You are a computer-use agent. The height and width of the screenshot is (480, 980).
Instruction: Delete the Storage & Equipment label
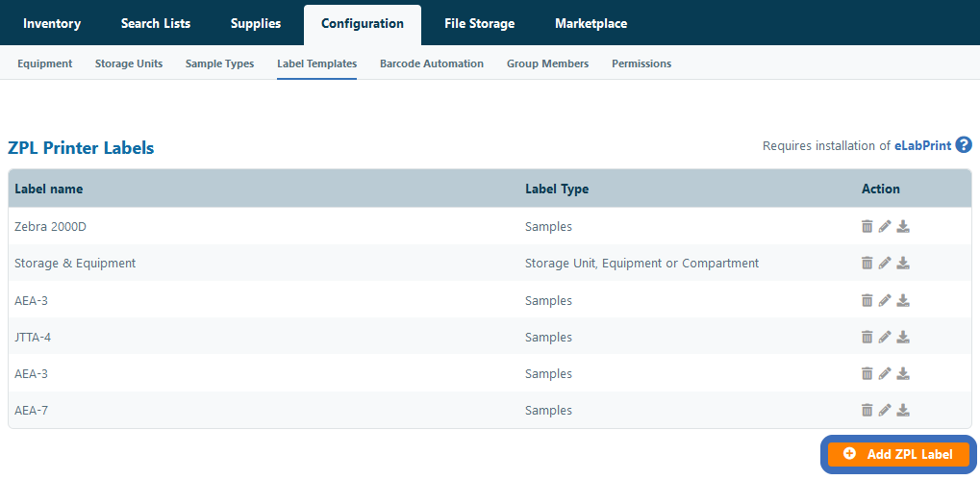coord(867,263)
